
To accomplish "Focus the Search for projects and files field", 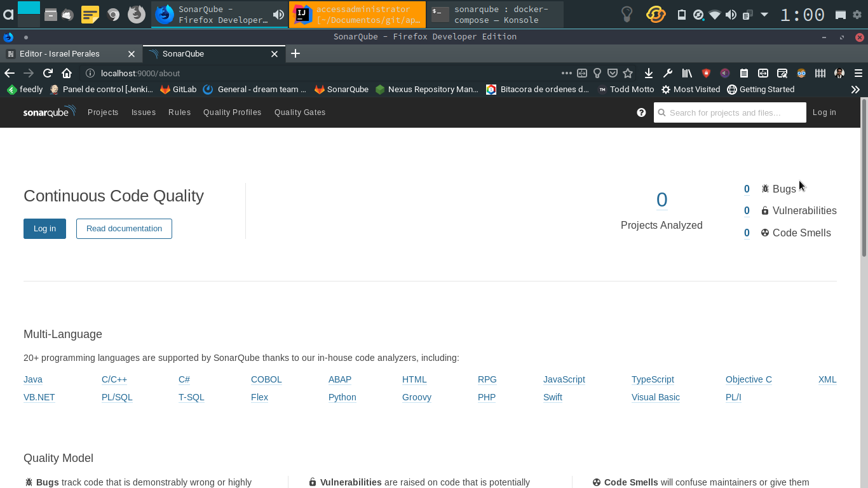I will 730,112.
